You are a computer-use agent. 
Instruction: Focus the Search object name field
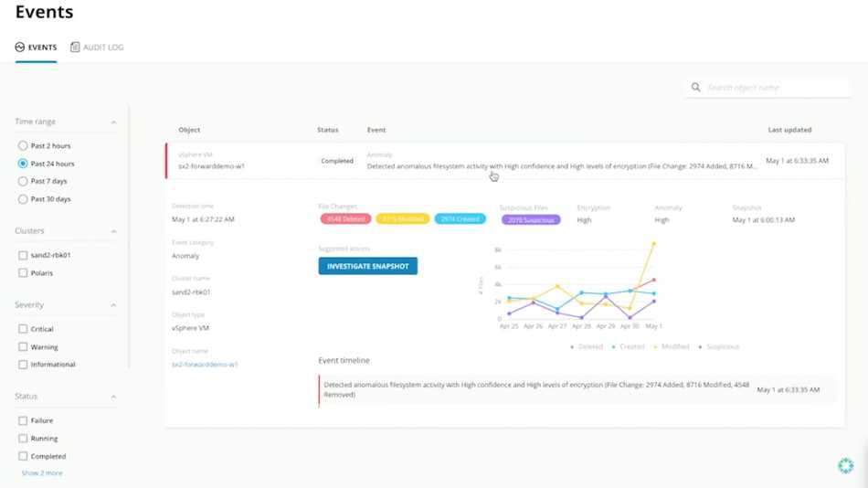click(x=775, y=88)
